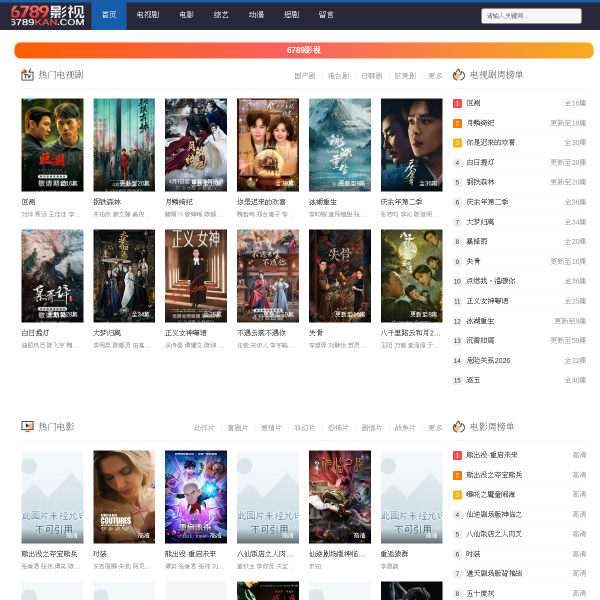600x600 pixels.
Task: Click the search keyword input field
Action: (x=531, y=15)
